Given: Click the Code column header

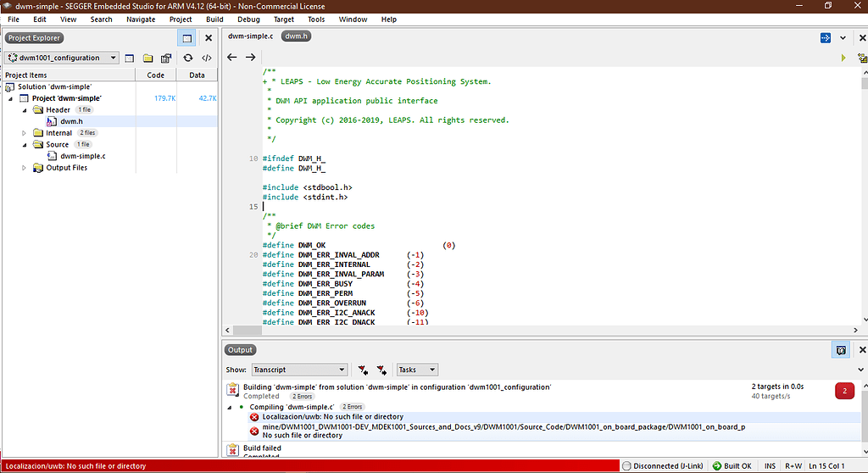Looking at the screenshot, I should (156, 75).
